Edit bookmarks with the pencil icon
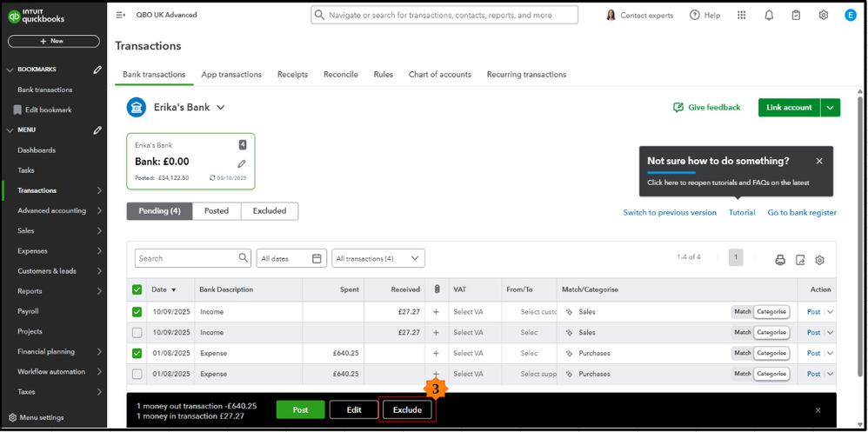The height and width of the screenshot is (432, 868). point(97,70)
